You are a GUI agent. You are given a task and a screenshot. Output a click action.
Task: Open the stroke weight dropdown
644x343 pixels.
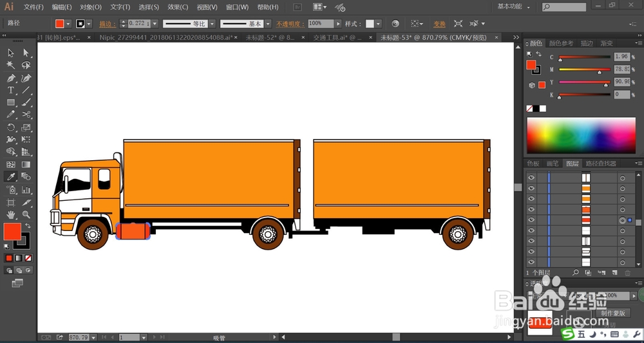155,24
